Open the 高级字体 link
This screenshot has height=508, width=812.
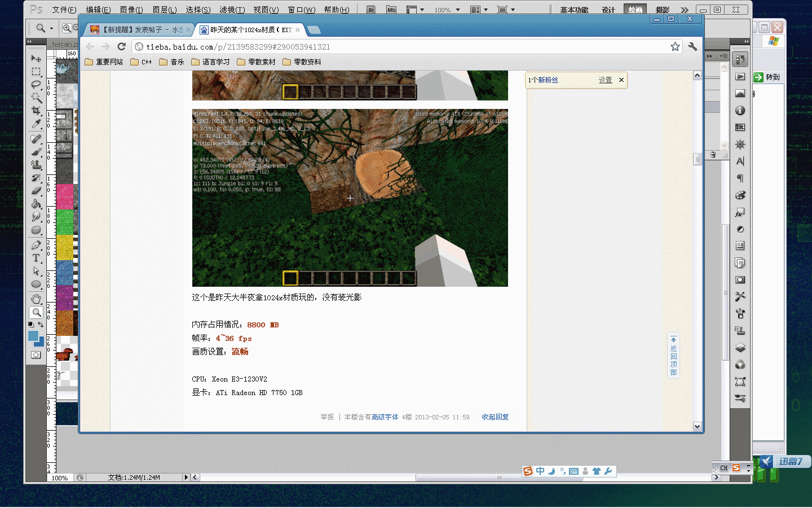point(385,417)
